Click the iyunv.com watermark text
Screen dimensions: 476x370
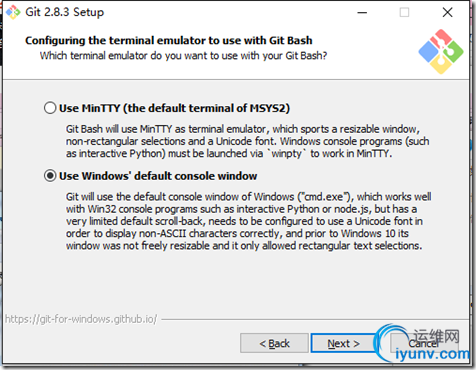pyautogui.click(x=433, y=354)
